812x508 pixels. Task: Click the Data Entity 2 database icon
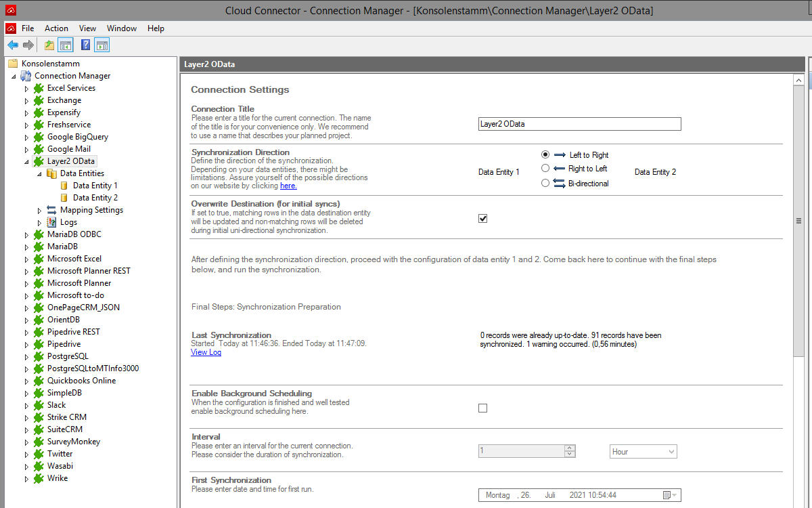tap(64, 198)
